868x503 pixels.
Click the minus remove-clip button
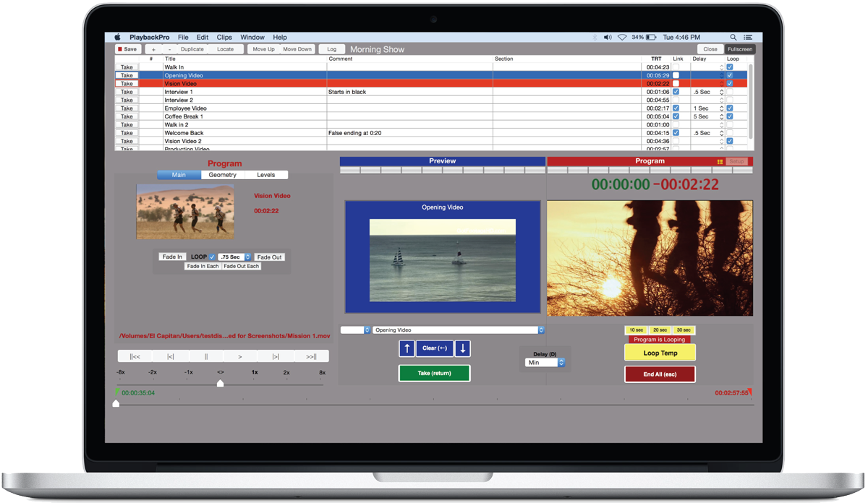[169, 49]
